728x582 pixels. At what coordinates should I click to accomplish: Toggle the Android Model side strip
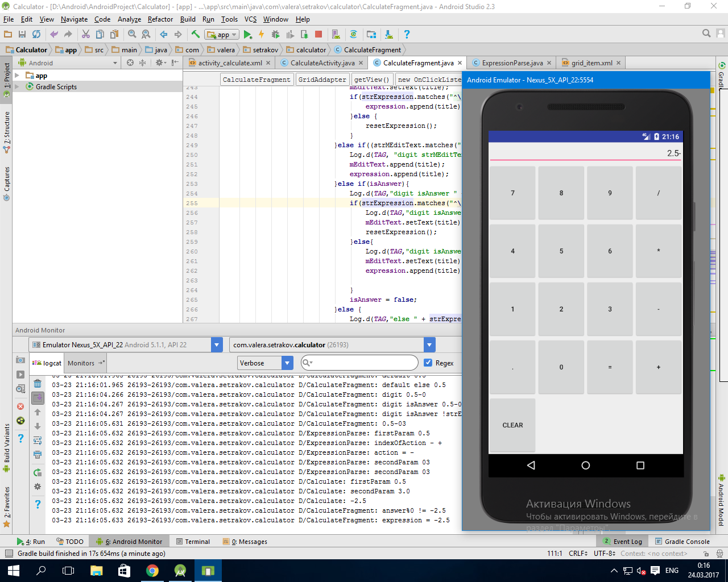point(721,500)
